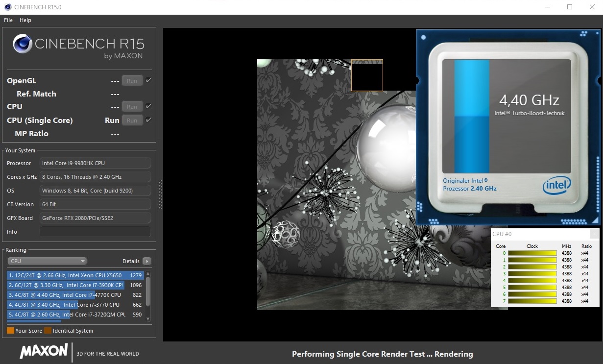Click the x44 ratio value for Core 5
Image resolution: width=603 pixels, height=364 pixels.
coord(585,288)
